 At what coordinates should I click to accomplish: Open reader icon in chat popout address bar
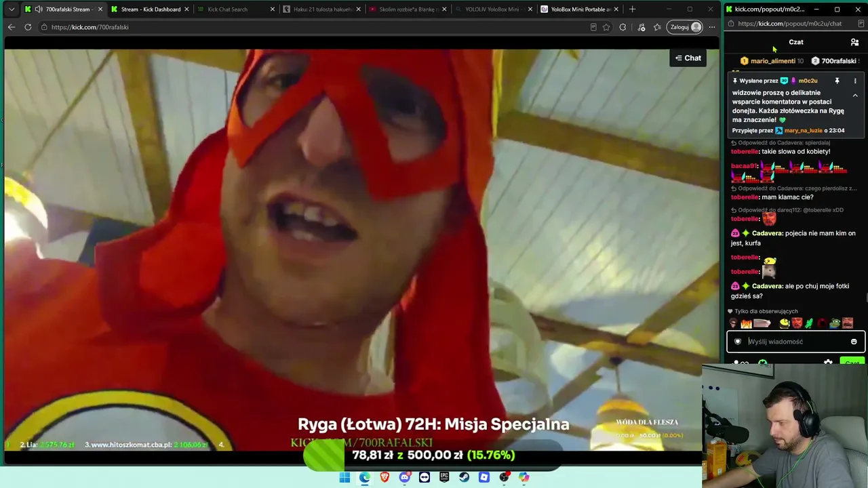(x=861, y=24)
